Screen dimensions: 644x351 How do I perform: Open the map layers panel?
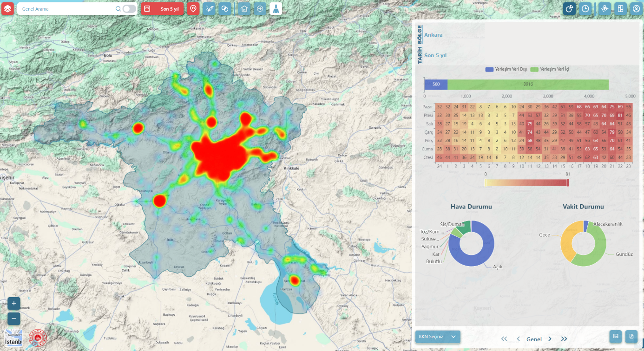(7, 8)
